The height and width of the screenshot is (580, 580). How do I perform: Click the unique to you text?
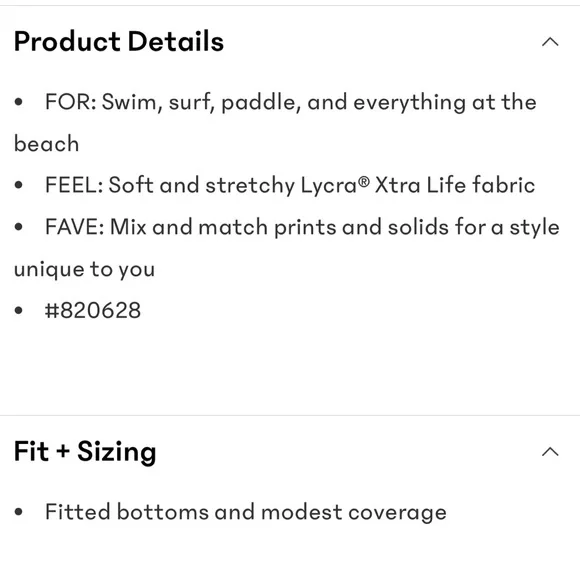coord(84,270)
